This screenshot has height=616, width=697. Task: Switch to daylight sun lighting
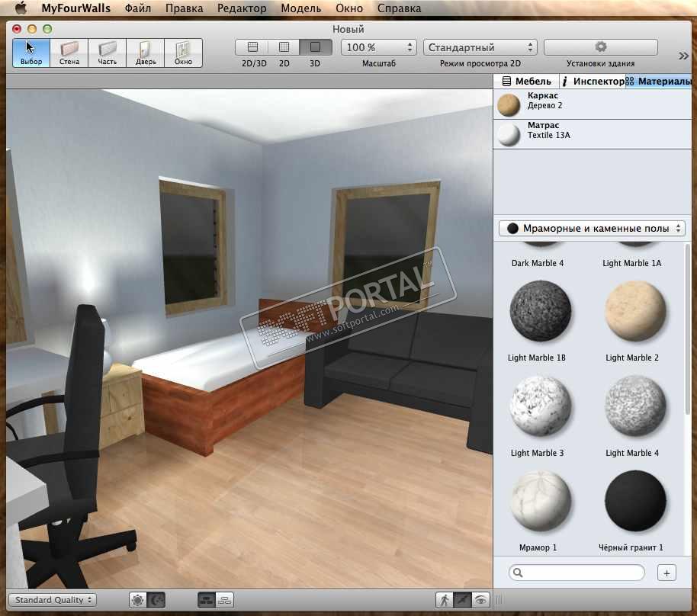[x=138, y=601]
